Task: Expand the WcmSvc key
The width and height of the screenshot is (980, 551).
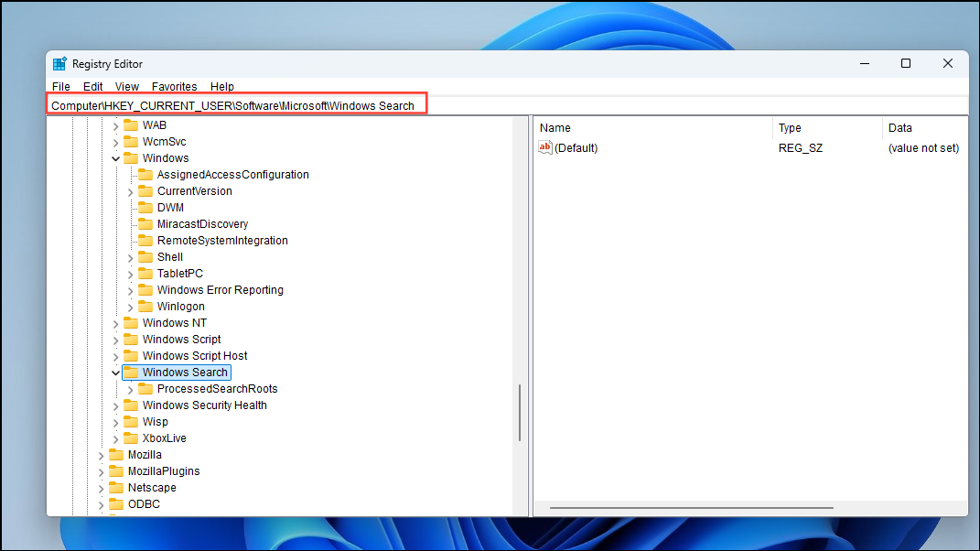Action: [x=115, y=143]
